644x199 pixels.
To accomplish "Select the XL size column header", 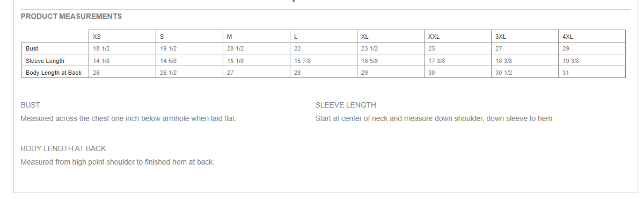I will tap(365, 37).
